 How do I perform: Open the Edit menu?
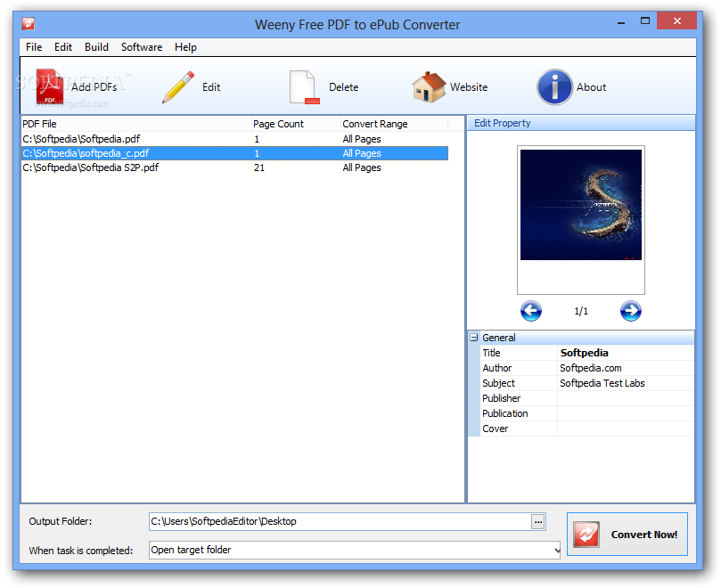click(x=63, y=47)
